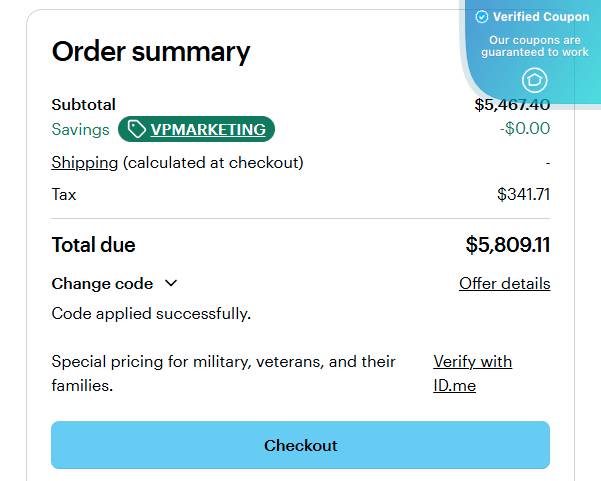
Task: Click the tag icon beside VPMARKETING
Action: click(x=136, y=129)
